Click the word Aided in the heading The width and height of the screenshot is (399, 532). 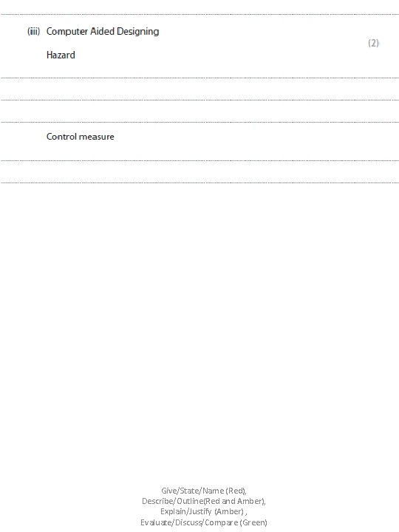pos(102,31)
